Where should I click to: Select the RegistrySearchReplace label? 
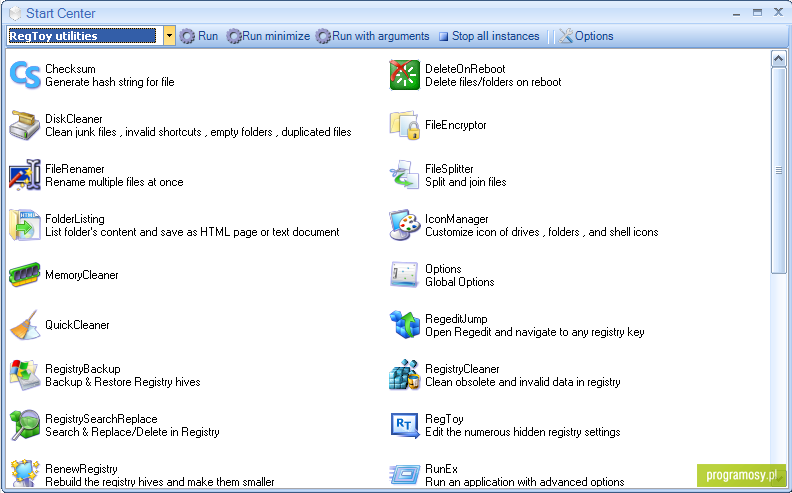(x=101, y=419)
